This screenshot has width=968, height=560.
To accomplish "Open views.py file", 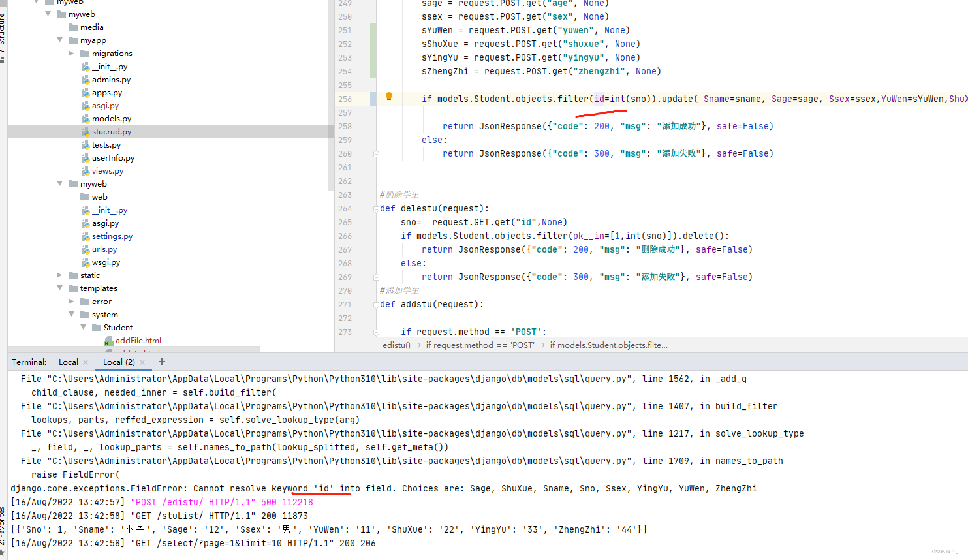I will (x=108, y=170).
